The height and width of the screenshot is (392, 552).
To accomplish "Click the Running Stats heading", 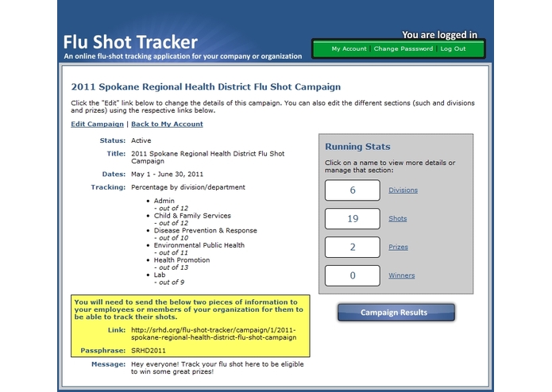I will point(357,147).
